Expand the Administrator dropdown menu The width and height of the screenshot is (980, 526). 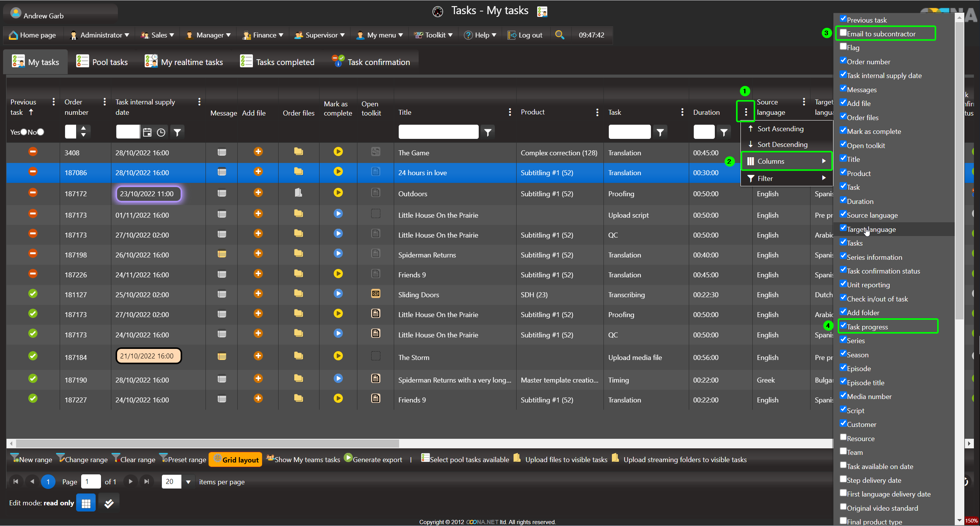[x=100, y=35]
